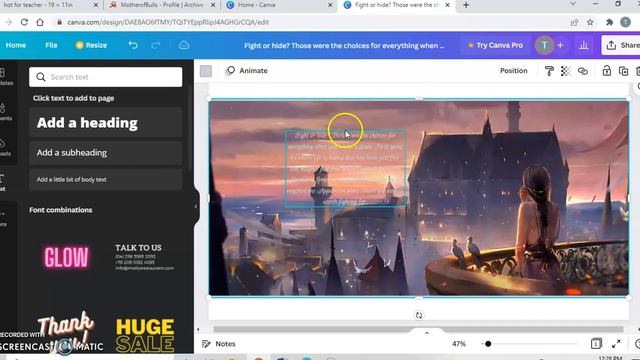Image resolution: width=640 pixels, height=360 pixels.
Task: Open the File menu
Action: [x=51, y=45]
